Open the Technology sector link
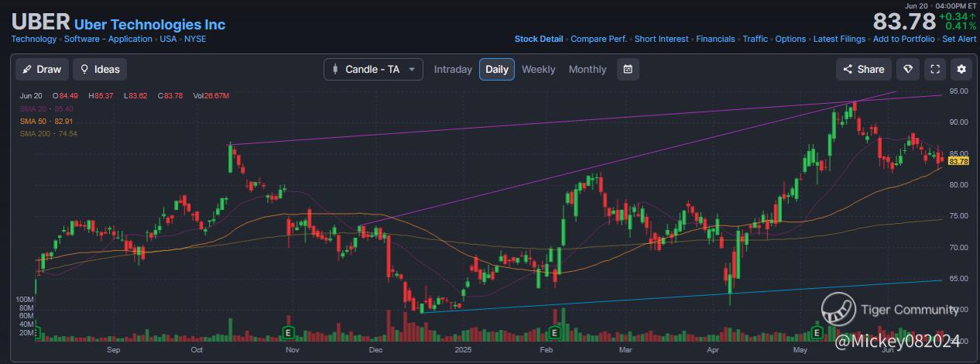 point(34,39)
